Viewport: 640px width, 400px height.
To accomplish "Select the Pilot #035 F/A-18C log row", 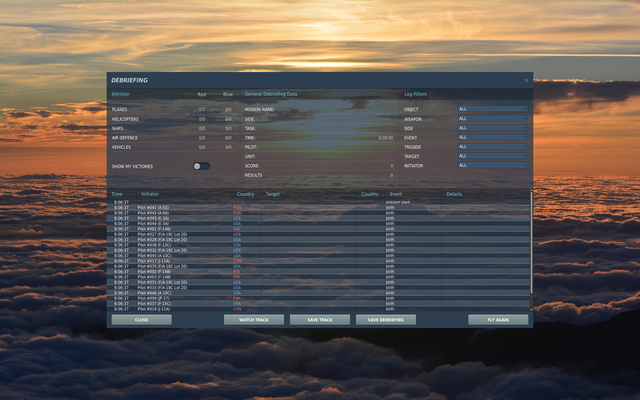I will point(318,266).
